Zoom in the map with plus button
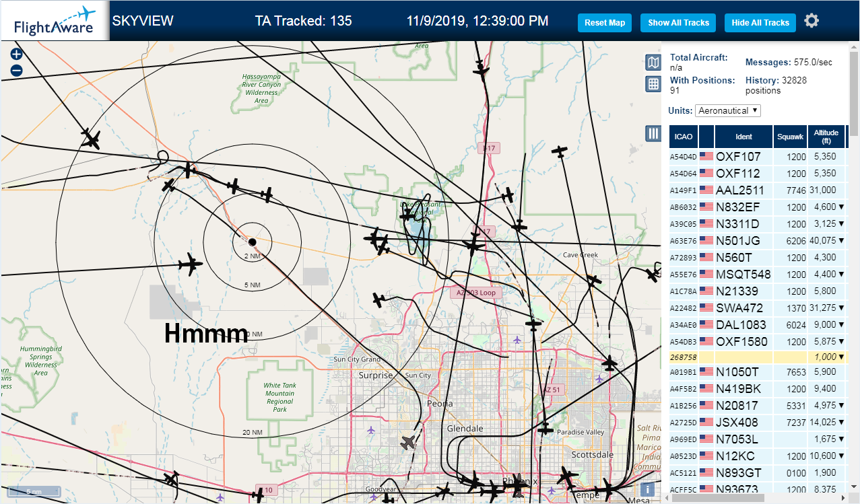Image resolution: width=860 pixels, height=504 pixels. (17, 55)
